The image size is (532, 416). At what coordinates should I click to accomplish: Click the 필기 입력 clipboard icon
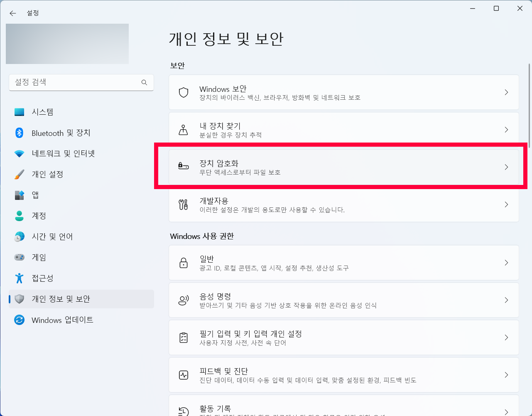click(183, 337)
